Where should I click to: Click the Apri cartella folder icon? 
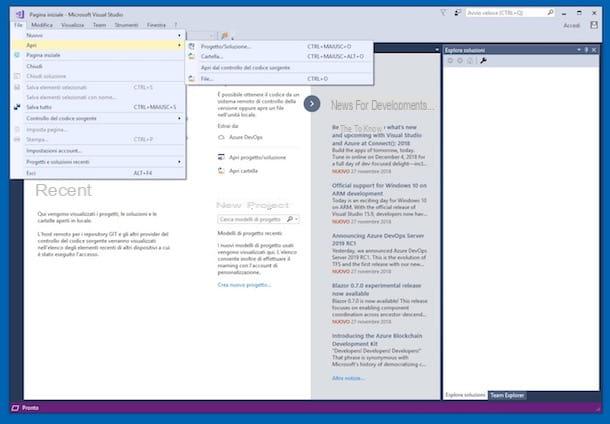tap(221, 171)
